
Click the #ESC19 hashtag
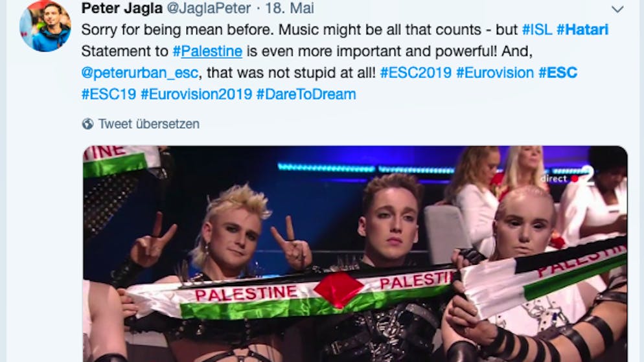point(109,95)
